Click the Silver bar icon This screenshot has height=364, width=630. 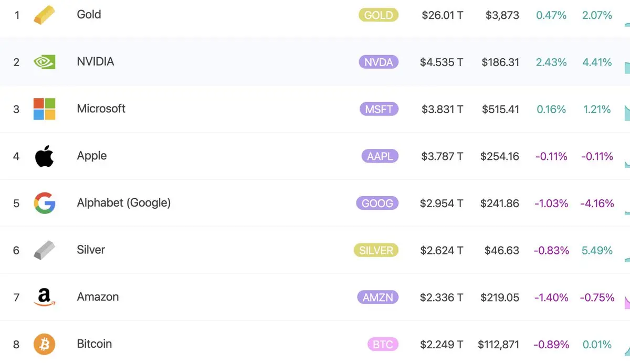tap(44, 250)
